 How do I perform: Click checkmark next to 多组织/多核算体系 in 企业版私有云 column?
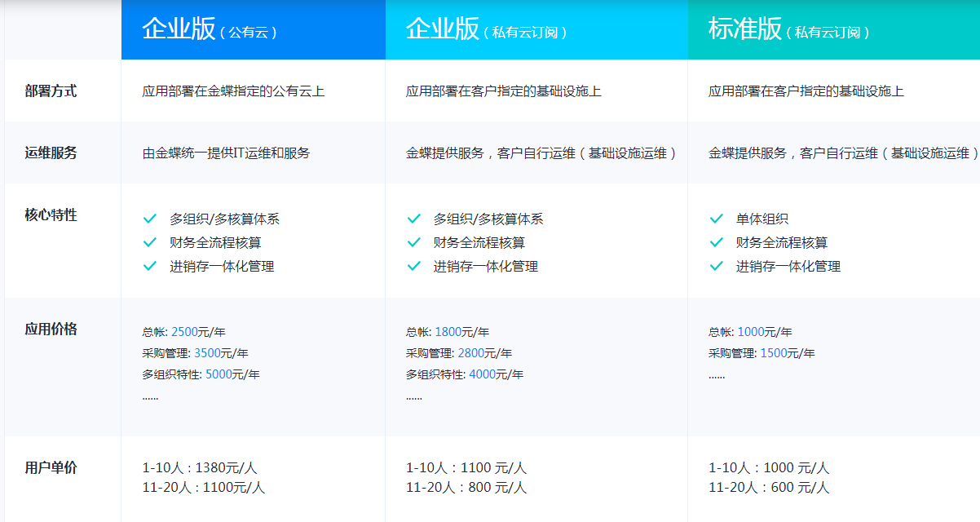click(x=414, y=219)
